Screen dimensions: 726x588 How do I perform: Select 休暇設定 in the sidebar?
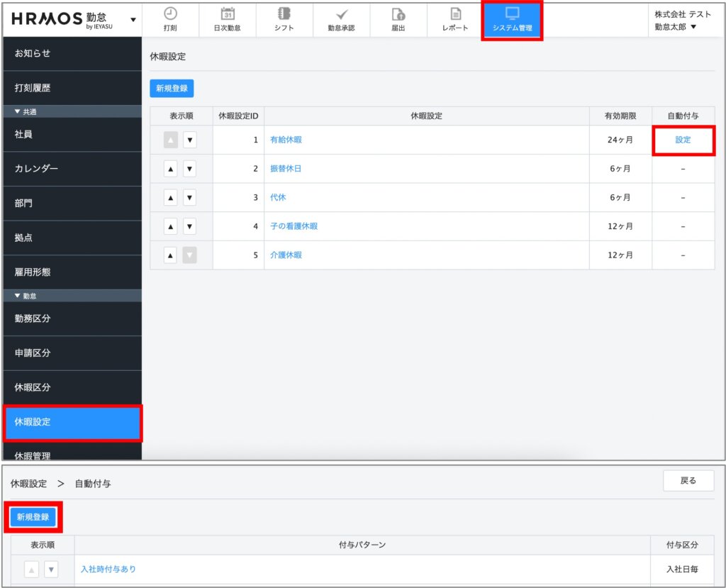pos(72,422)
